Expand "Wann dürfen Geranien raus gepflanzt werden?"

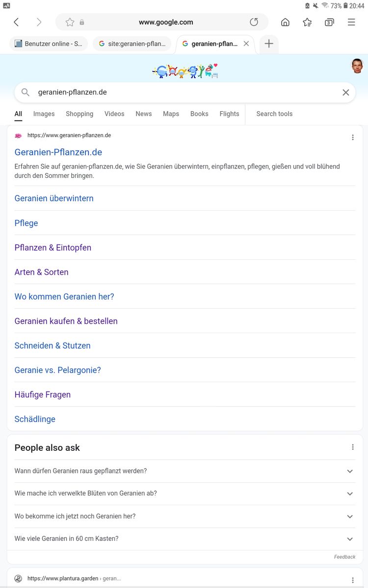pyautogui.click(x=349, y=471)
